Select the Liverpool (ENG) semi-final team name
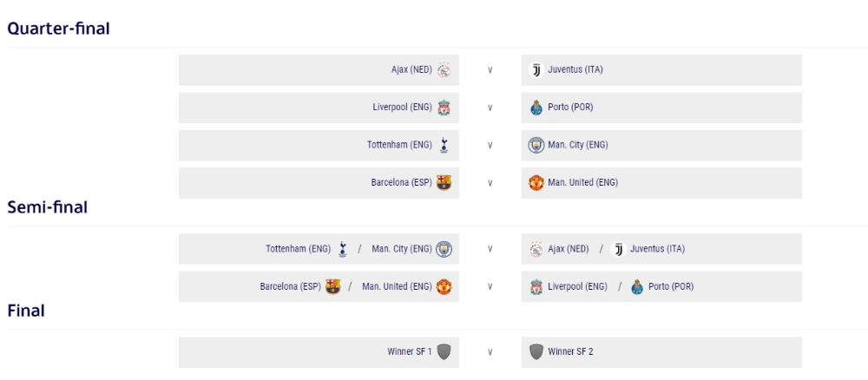 point(577,286)
